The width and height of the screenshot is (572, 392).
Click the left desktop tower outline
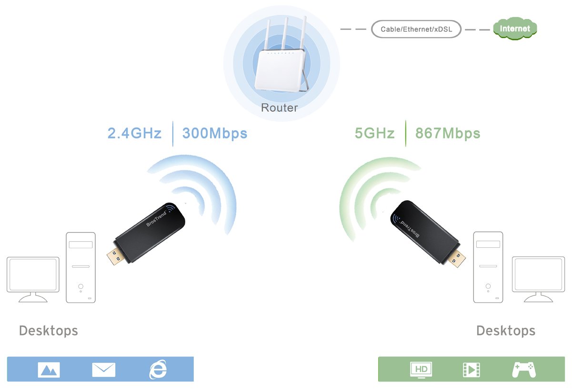tap(80, 268)
